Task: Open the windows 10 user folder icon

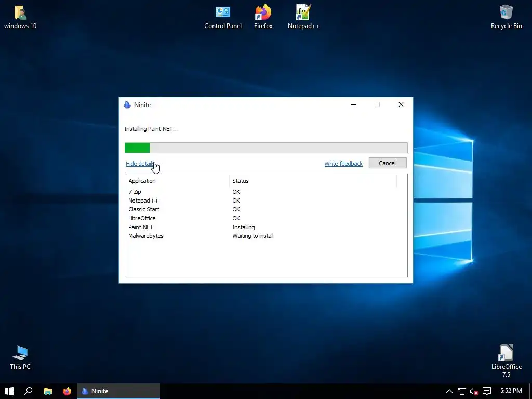Action: (20, 17)
